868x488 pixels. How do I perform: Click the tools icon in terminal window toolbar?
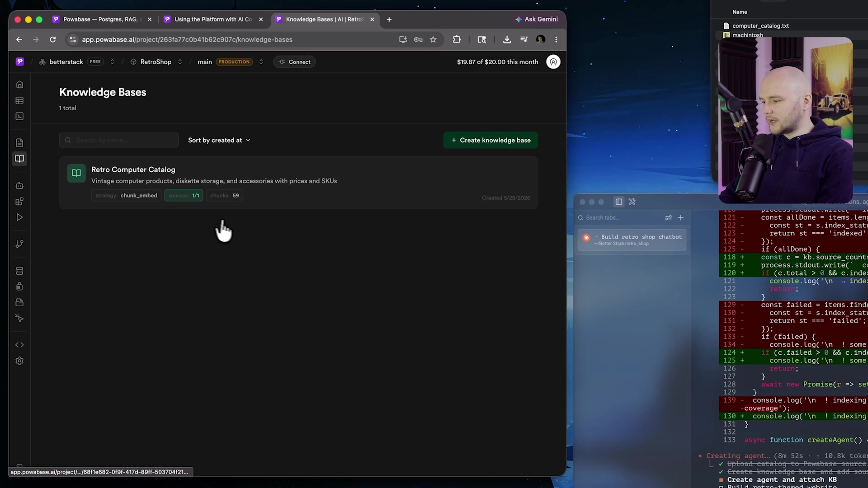pos(632,202)
